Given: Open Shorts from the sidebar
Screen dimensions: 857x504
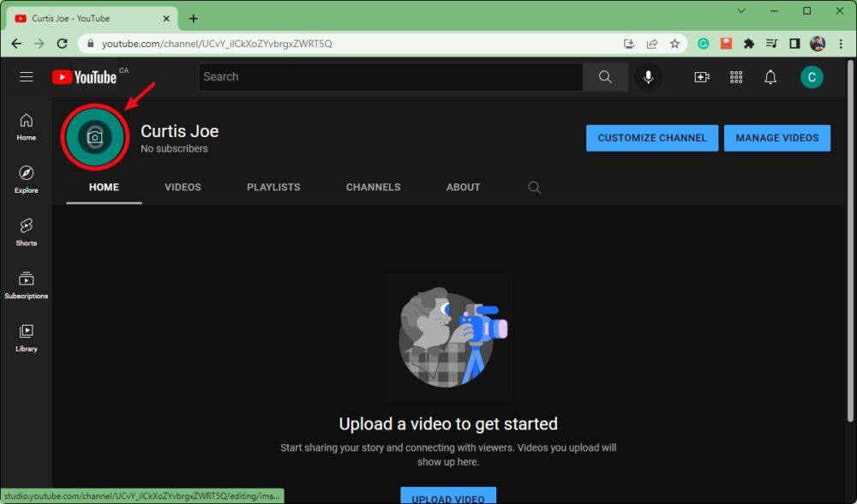Looking at the screenshot, I should coord(26,231).
